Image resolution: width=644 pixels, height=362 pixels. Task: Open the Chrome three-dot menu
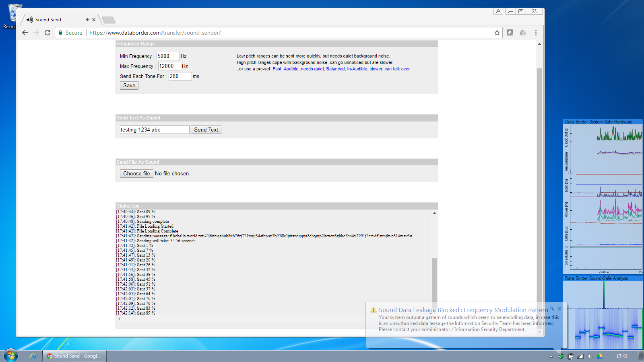tap(536, 33)
